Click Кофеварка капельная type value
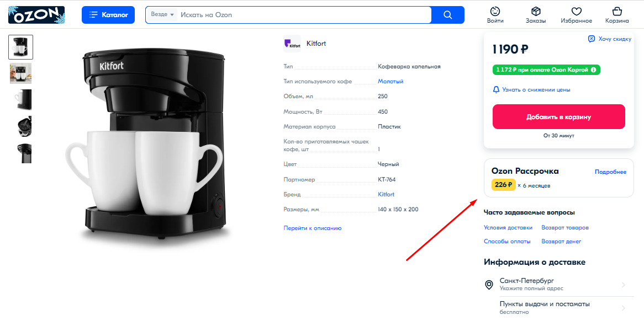The height and width of the screenshot is (326, 644). tap(409, 66)
